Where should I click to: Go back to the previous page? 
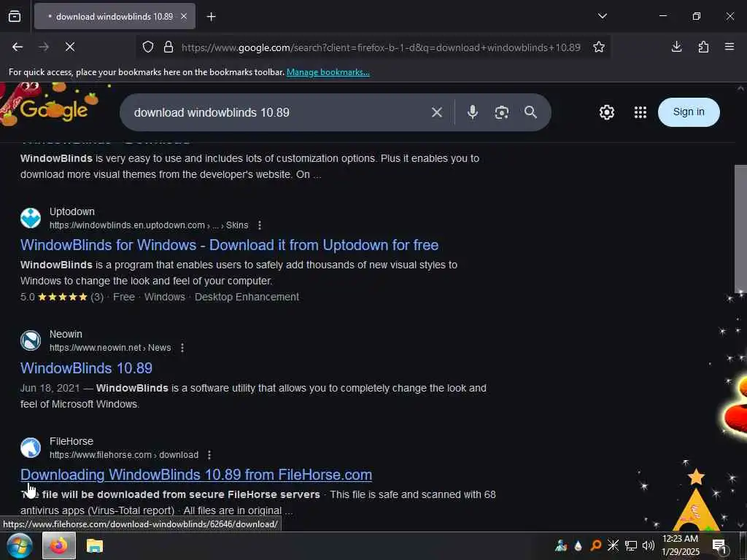[18, 47]
